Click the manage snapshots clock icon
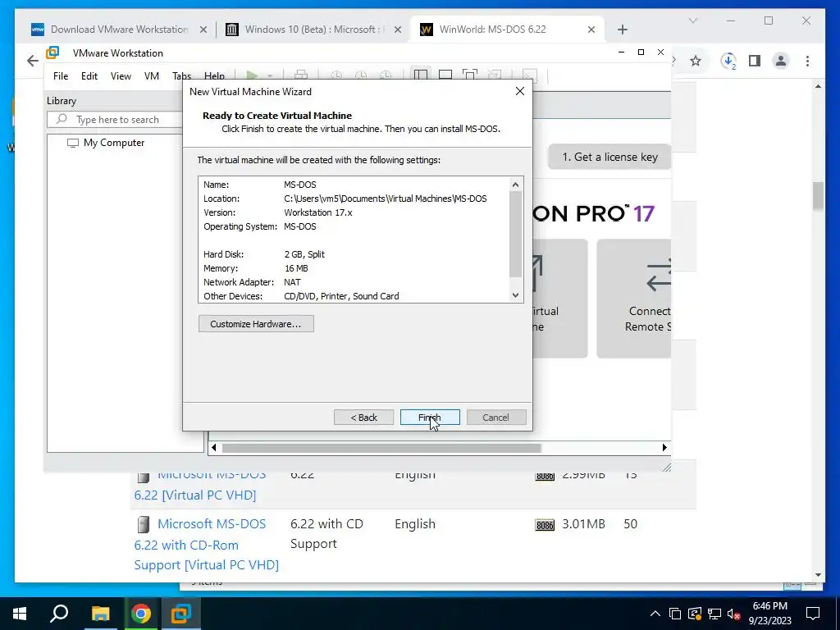Screen dimensions: 840x630 386,75
